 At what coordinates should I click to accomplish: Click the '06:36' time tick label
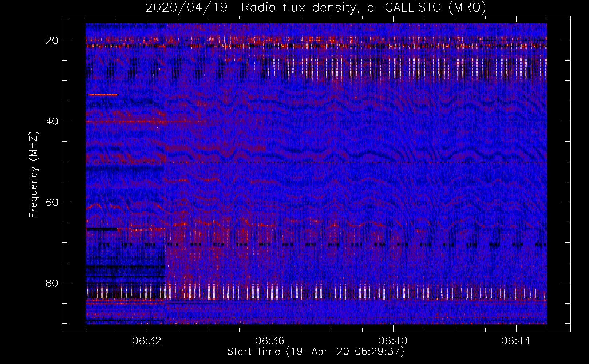270,341
